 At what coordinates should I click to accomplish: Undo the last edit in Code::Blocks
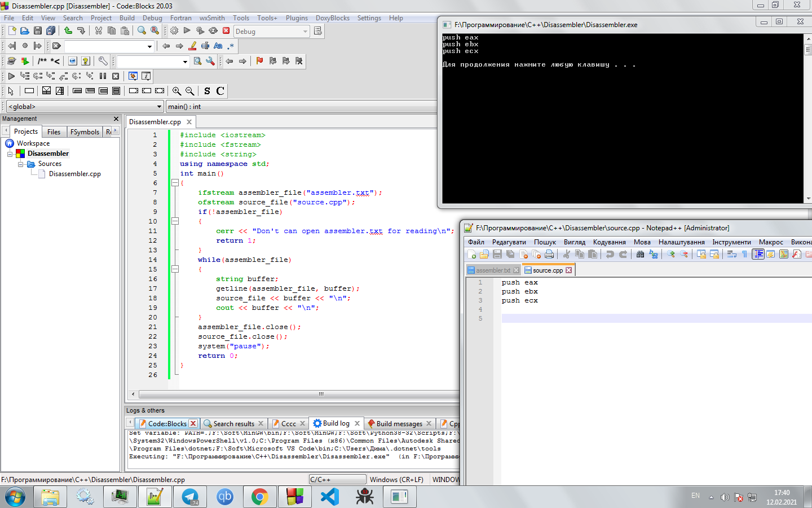coord(68,31)
